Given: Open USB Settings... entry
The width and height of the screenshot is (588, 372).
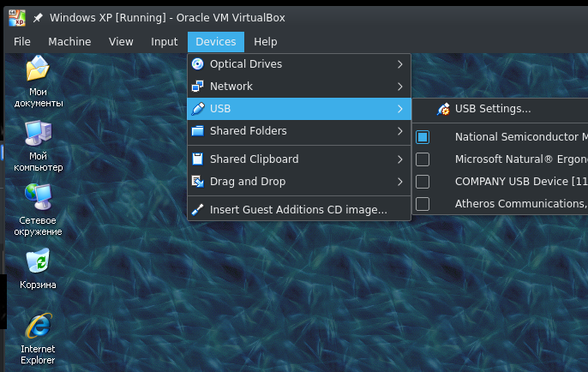Looking at the screenshot, I should (501, 109).
